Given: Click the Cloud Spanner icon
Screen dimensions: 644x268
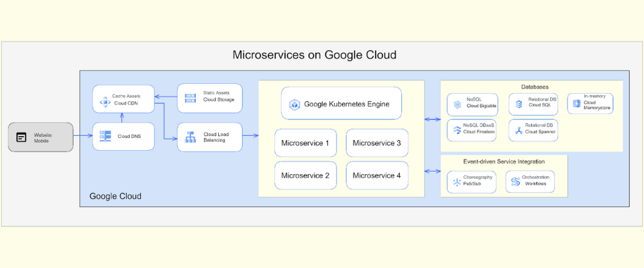Looking at the screenshot, I should click(519, 131).
